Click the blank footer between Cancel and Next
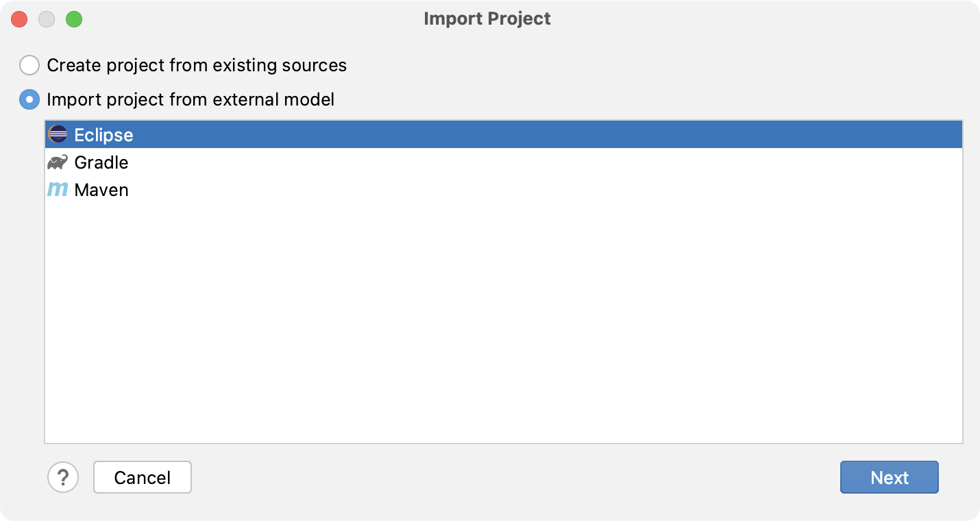980x521 pixels. [x=515, y=477]
